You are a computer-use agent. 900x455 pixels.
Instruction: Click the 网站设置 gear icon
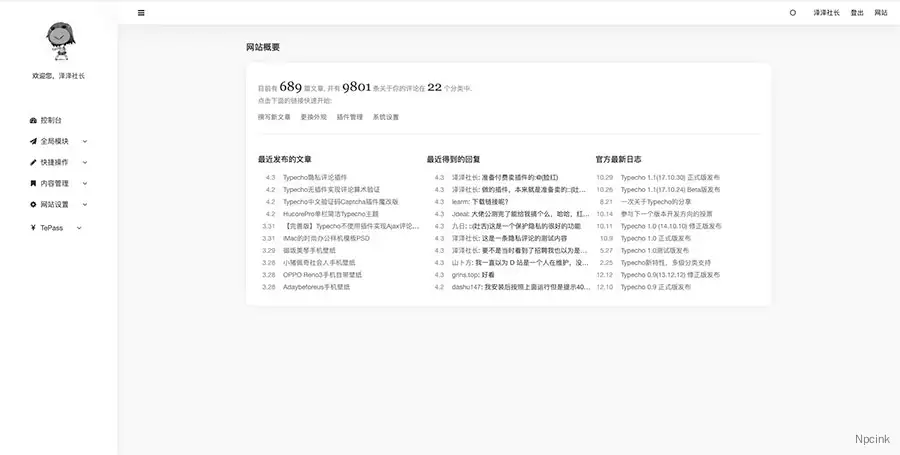click(x=33, y=204)
